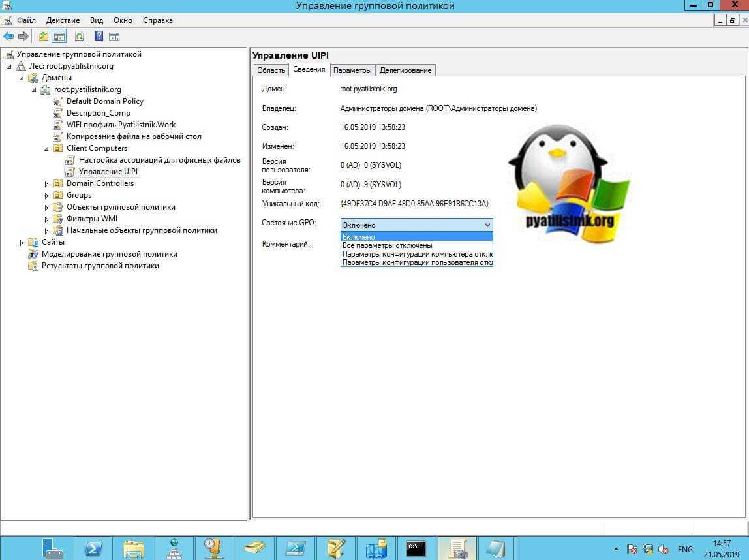Collapse the Client Computers tree node
Image resolution: width=749 pixels, height=560 pixels.
(47, 149)
